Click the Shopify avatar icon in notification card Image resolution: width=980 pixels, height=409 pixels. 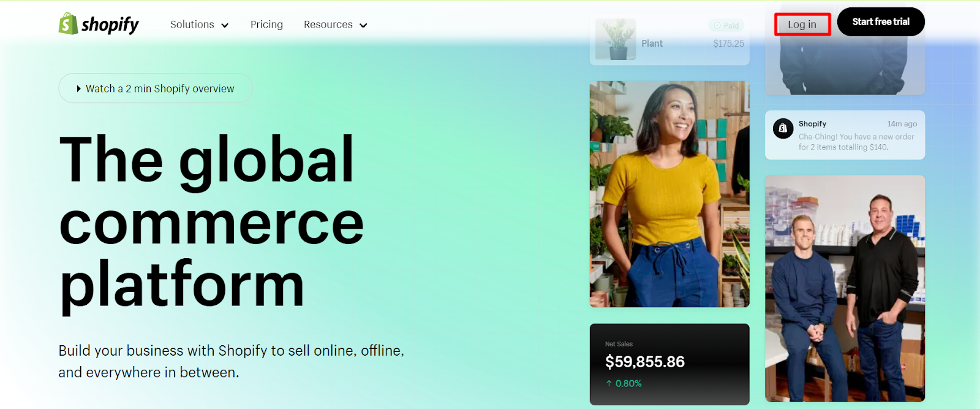pyautogui.click(x=783, y=129)
